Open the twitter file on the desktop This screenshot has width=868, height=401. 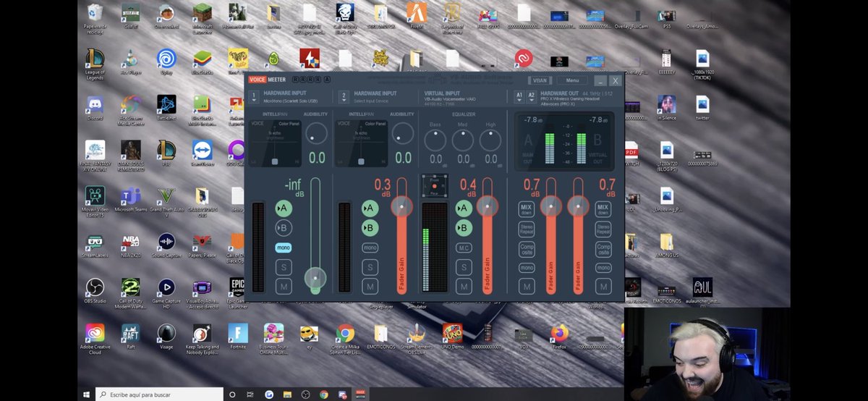[x=702, y=107]
